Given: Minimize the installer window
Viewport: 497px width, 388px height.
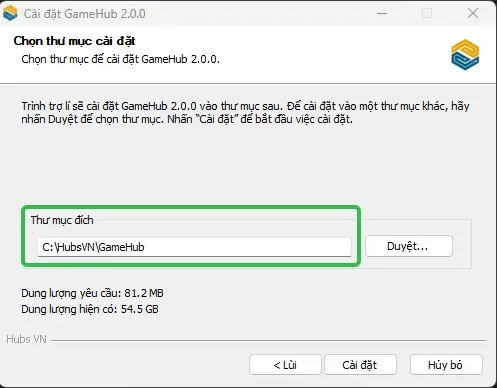Looking at the screenshot, I should coord(382,13).
